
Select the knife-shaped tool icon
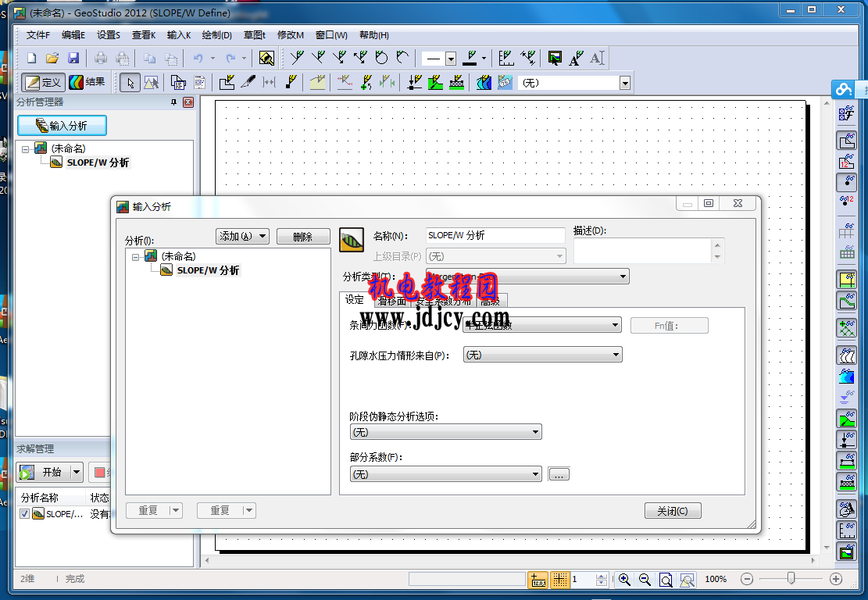click(x=248, y=83)
